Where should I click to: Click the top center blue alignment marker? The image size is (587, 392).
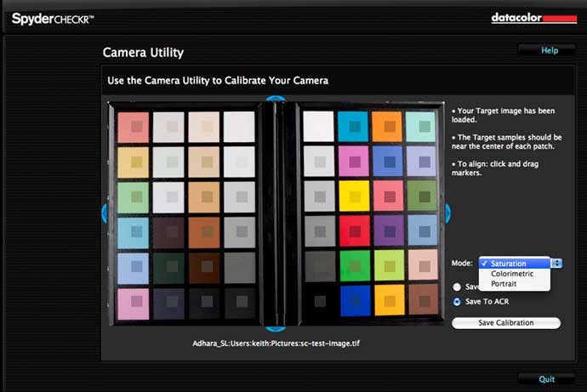276,99
